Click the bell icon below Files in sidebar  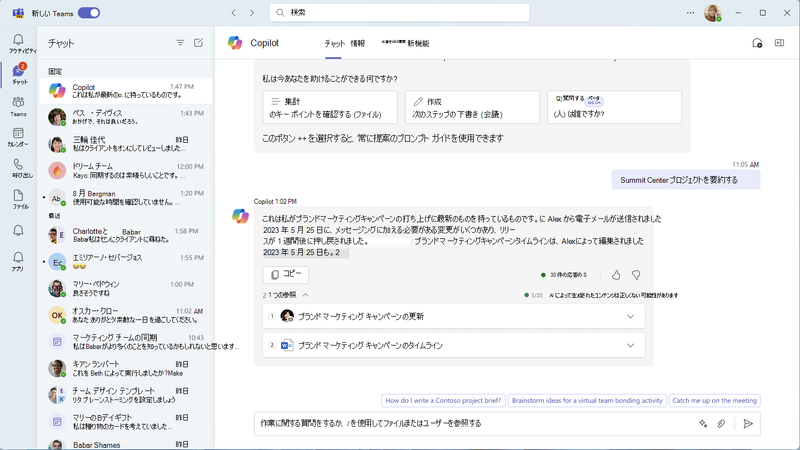click(x=18, y=231)
